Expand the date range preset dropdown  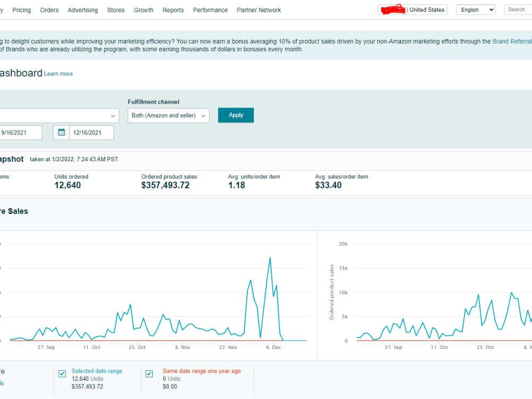pos(59,115)
